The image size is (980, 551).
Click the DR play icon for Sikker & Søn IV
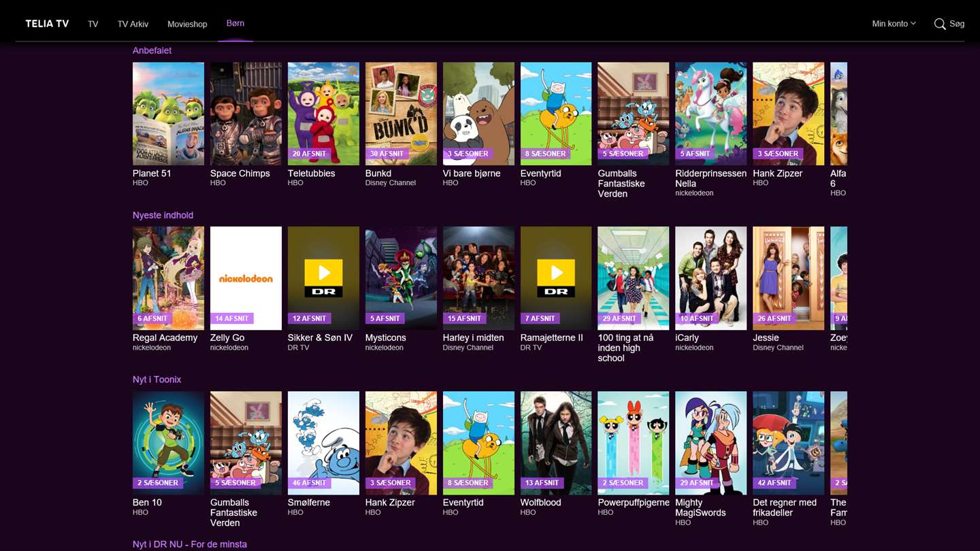323,279
